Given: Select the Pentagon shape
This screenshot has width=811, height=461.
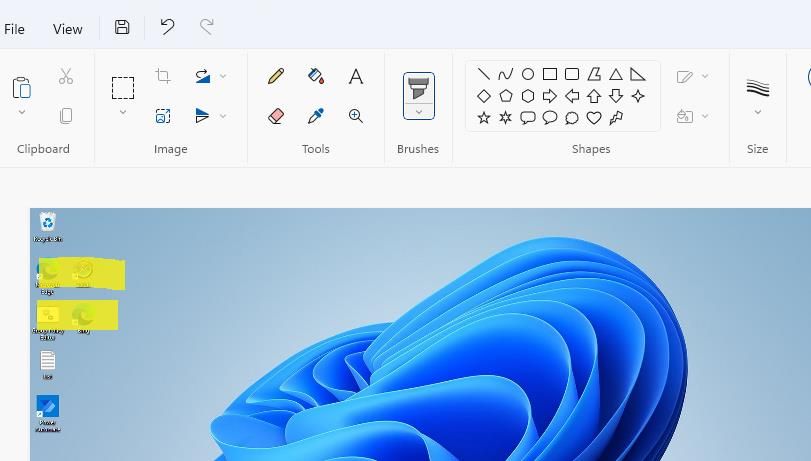Looking at the screenshot, I should [x=505, y=96].
